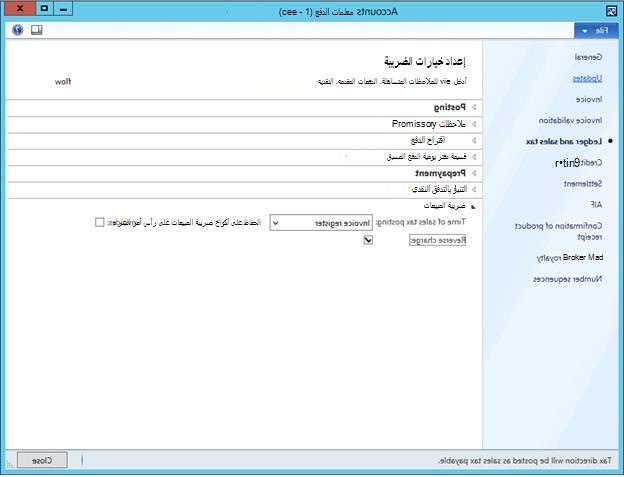
Task: Expand the Posting section arrow
Action: tap(474, 107)
